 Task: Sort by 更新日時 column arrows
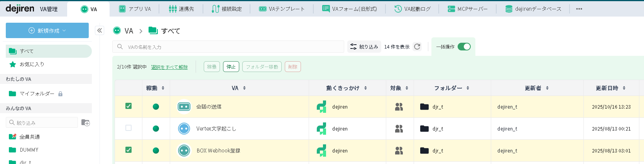tap(624, 88)
